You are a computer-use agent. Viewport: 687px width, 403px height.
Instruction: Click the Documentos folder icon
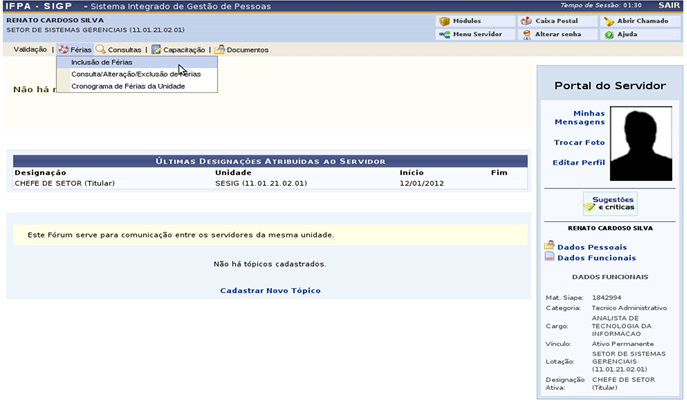(220, 49)
